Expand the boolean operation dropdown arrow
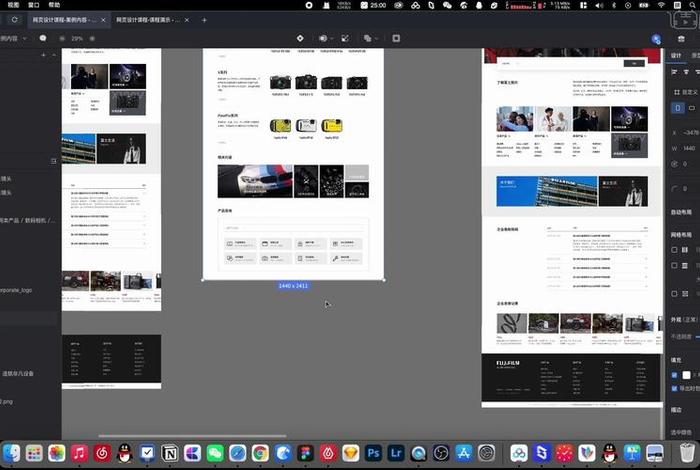The width and height of the screenshot is (700, 470). click(x=377, y=39)
